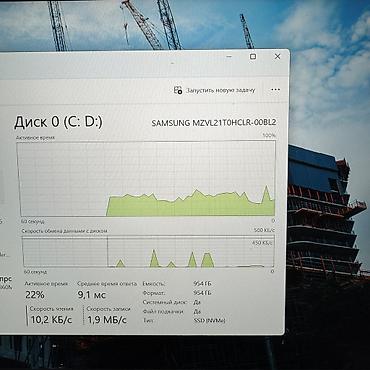Click 'Запустить новую задачу' button
This screenshot has height=370, width=370.
[215, 90]
